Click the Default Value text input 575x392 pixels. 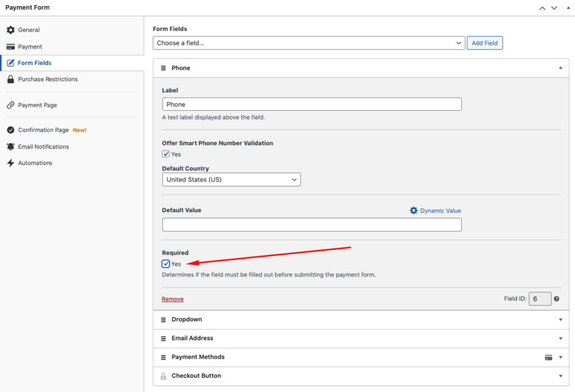(x=312, y=225)
